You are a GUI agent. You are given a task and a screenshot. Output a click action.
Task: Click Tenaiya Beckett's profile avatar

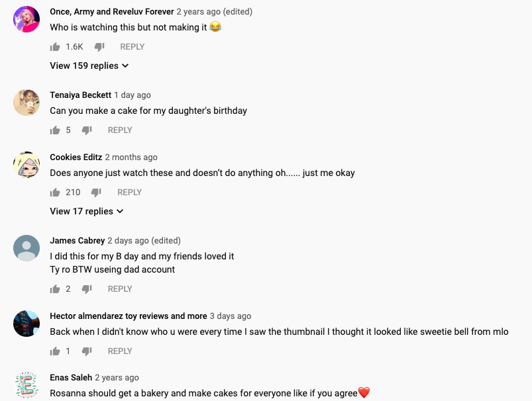(27, 103)
